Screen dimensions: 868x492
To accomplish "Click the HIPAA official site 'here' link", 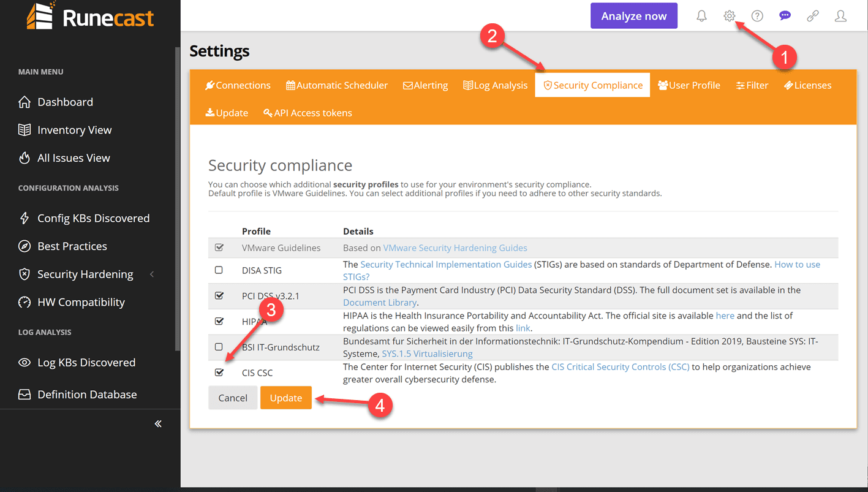I will click(725, 316).
